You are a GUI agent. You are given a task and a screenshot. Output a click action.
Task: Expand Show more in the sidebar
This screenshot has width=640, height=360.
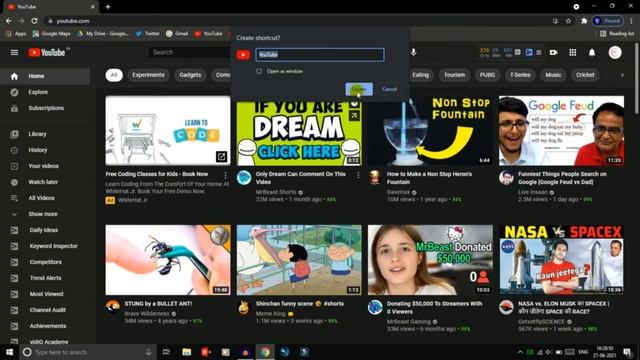(45, 214)
